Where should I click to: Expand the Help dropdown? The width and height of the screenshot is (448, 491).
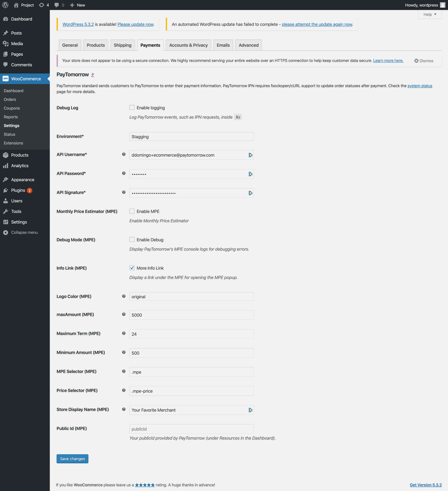point(430,15)
